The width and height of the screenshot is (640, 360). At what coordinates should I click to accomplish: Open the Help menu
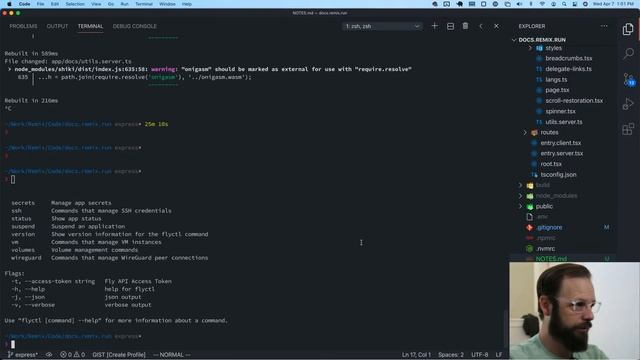point(187,4)
